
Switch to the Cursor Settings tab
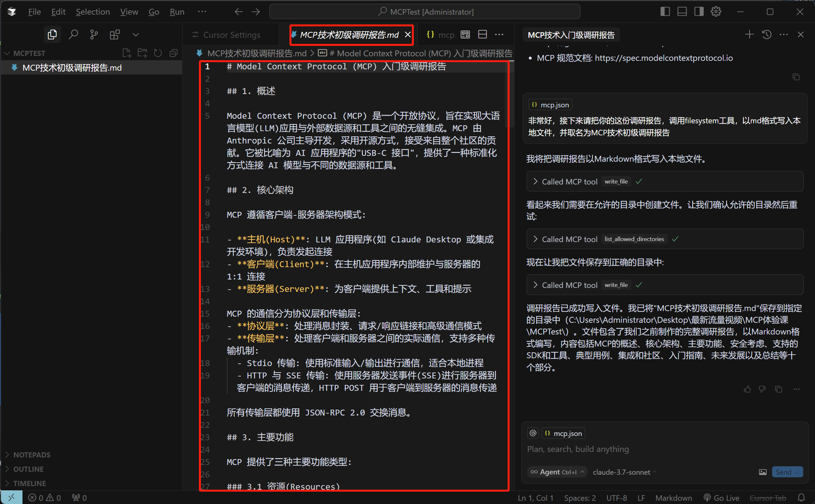[231, 35]
